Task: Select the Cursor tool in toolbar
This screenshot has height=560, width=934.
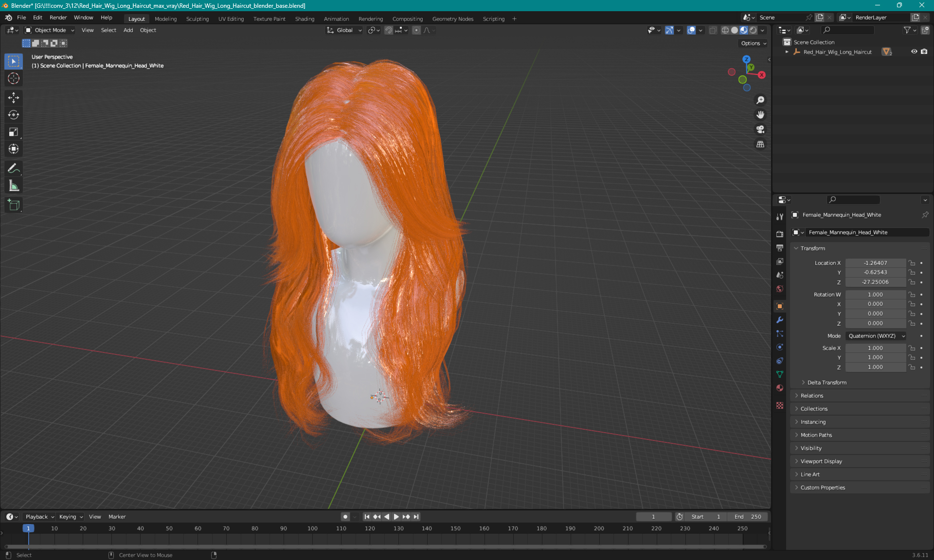Action: [x=14, y=78]
